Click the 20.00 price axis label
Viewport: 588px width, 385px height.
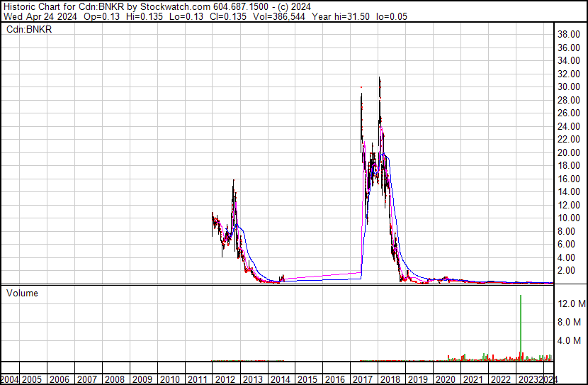569,152
